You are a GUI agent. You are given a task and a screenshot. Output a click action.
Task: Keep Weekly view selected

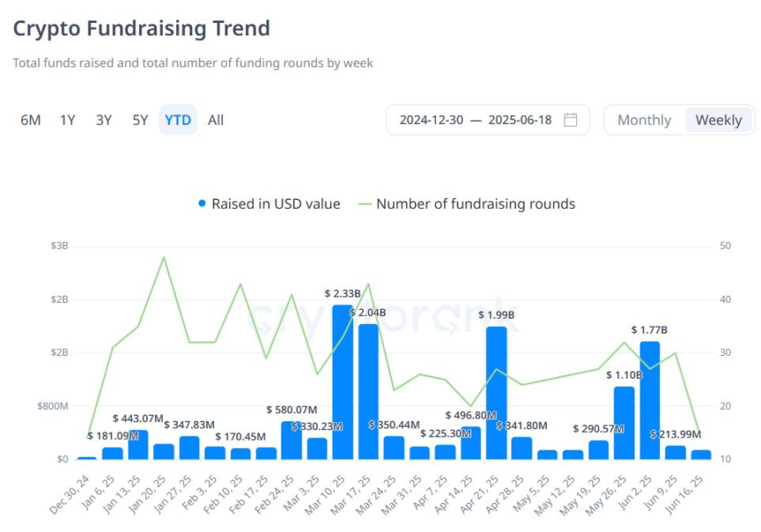pos(719,120)
